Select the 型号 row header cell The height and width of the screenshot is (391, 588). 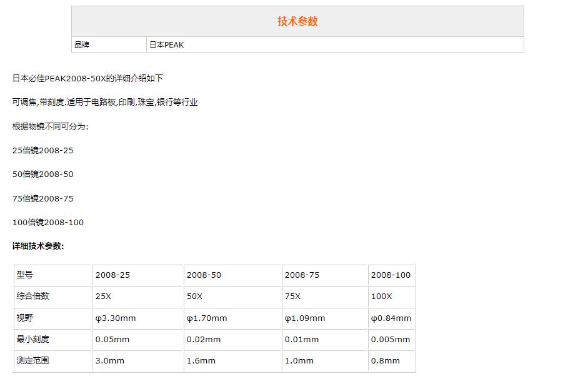click(x=25, y=275)
